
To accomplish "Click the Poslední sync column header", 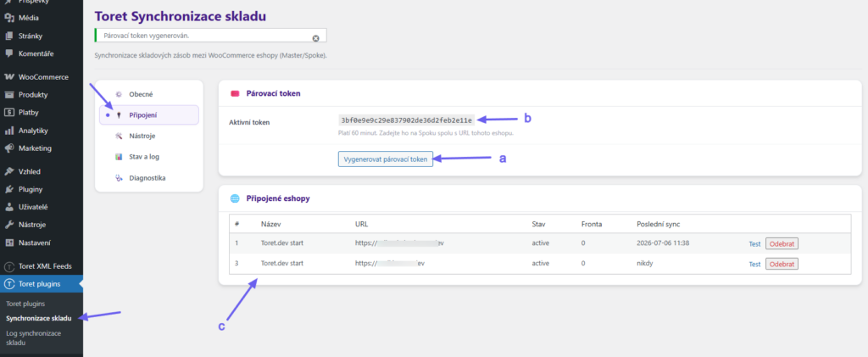I will 658,224.
